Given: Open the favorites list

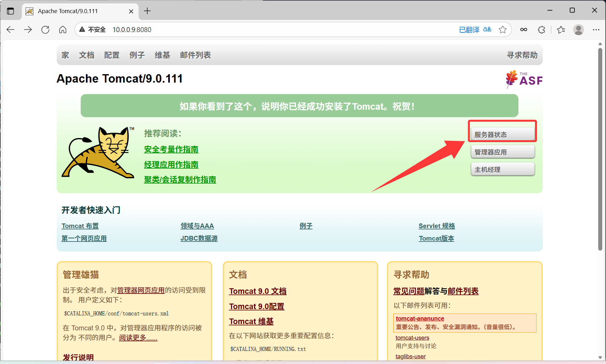Looking at the screenshot, I should coord(561,30).
